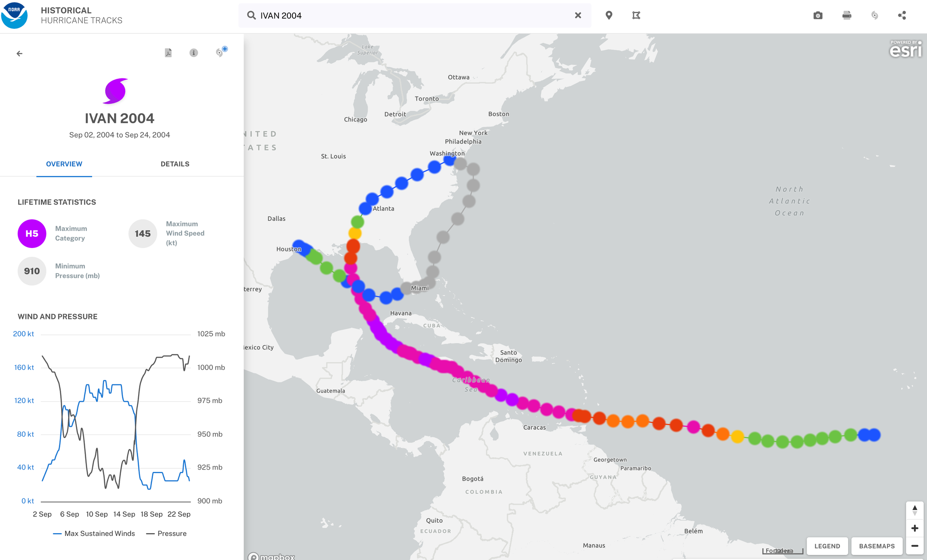
Task: Select the OVERVIEW tab
Action: [x=64, y=164]
